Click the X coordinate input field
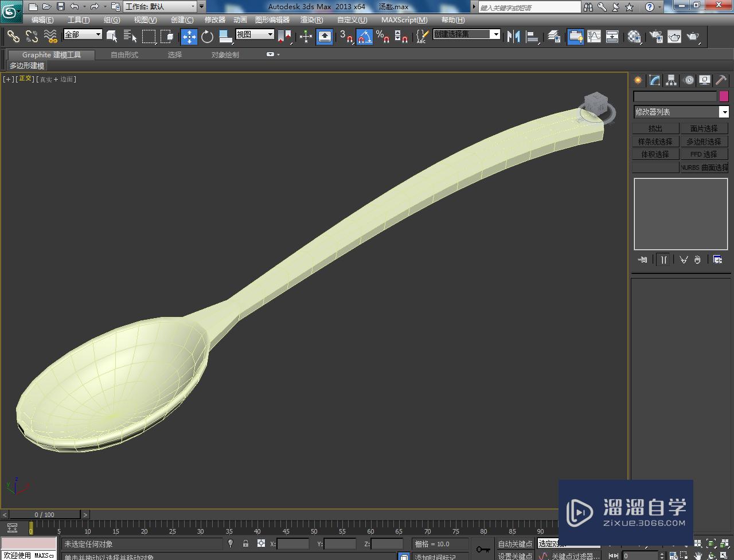This screenshot has width=734, height=560. coord(293,544)
